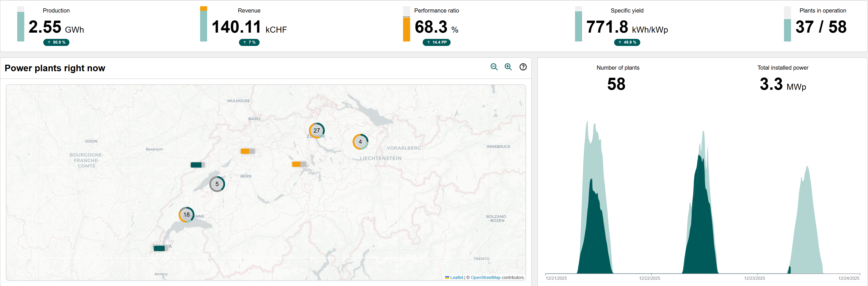Click the cluster marker showing 27 plants
Viewport: 868px width, 286px height.
317,131
